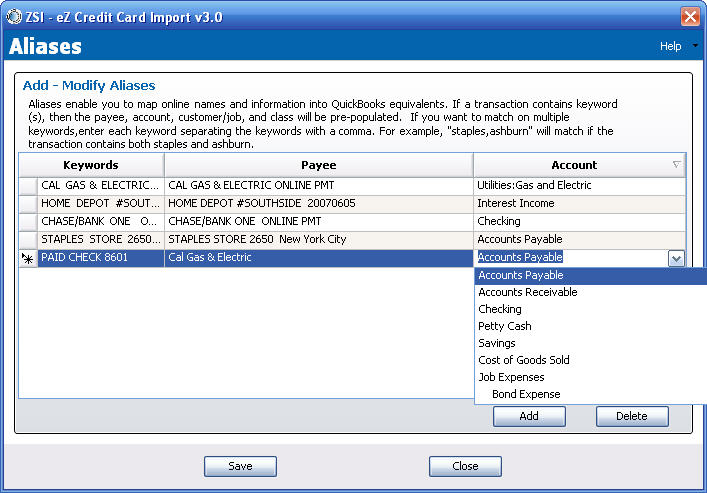This screenshot has height=493, width=707.
Task: Click keyword cell PAID CHECK 8601
Action: click(101, 258)
